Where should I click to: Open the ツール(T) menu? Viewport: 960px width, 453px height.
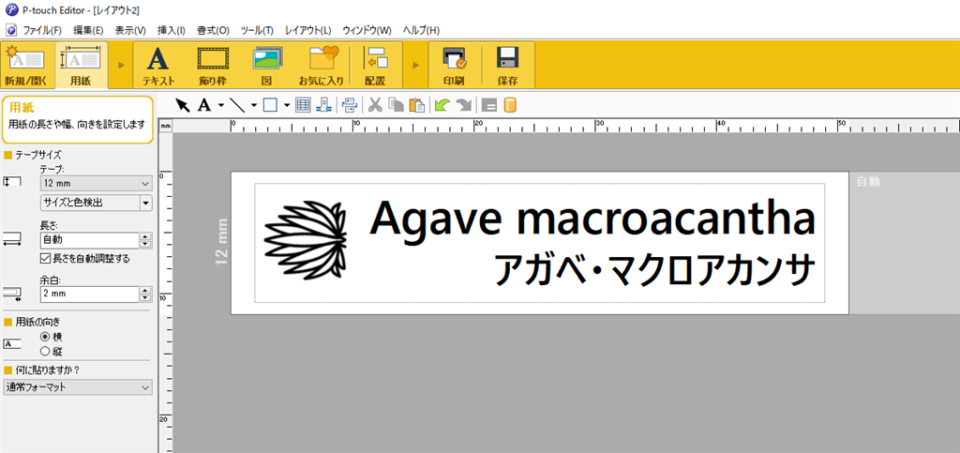click(257, 30)
